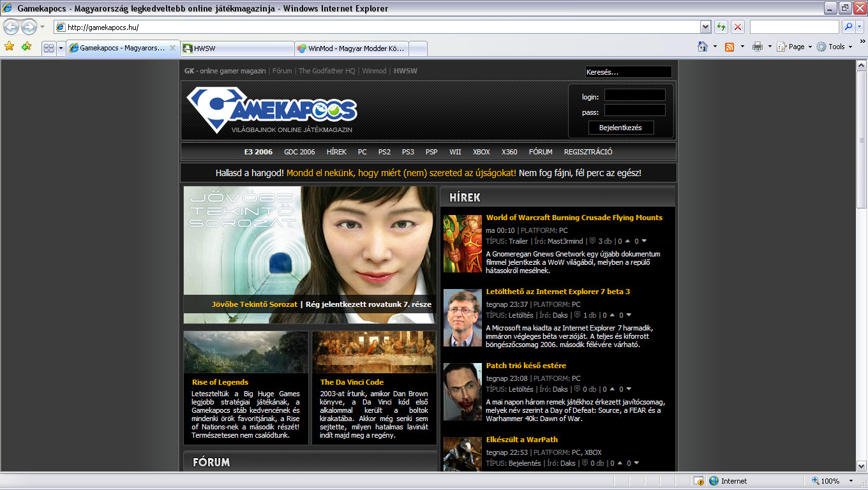Click the pass input field
The width and height of the screenshot is (868, 490).
(635, 110)
